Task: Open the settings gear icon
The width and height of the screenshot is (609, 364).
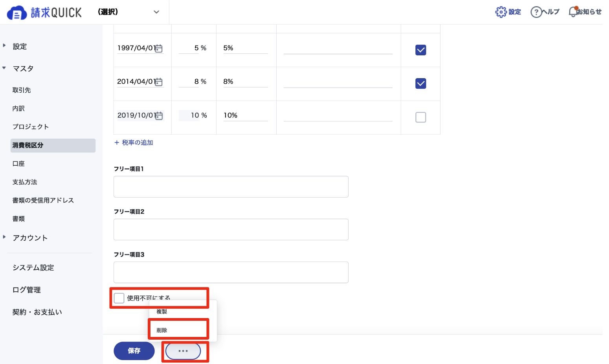Action: 501,12
